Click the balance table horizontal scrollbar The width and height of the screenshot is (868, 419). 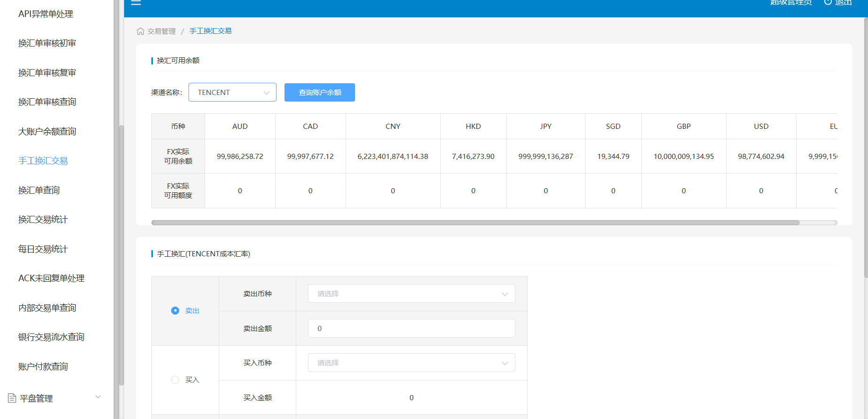point(475,222)
